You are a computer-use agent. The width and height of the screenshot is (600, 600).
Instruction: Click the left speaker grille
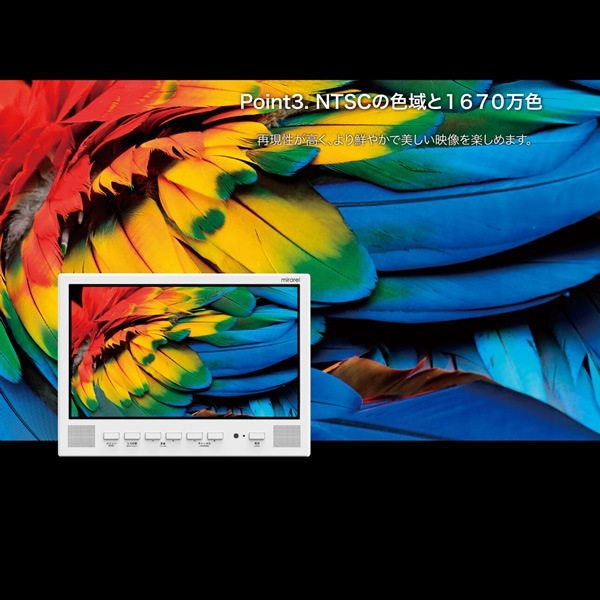82,437
